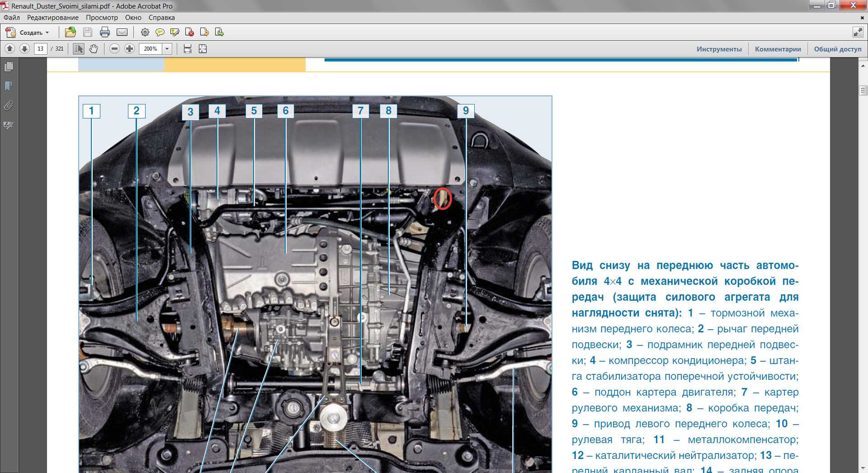Close the document with the small x
The width and height of the screenshot is (868, 473).
click(x=862, y=18)
